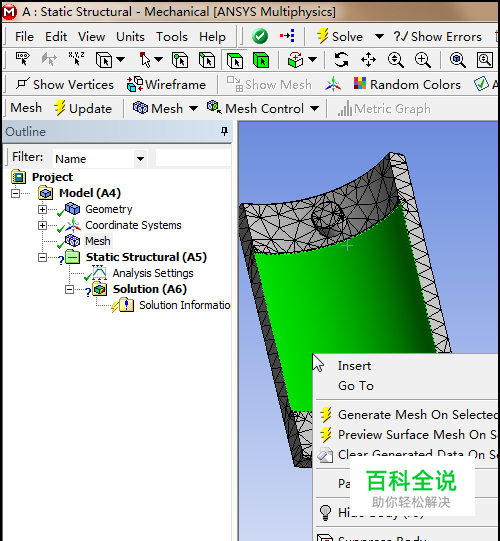Select the label pointer tool icon

click(x=23, y=59)
